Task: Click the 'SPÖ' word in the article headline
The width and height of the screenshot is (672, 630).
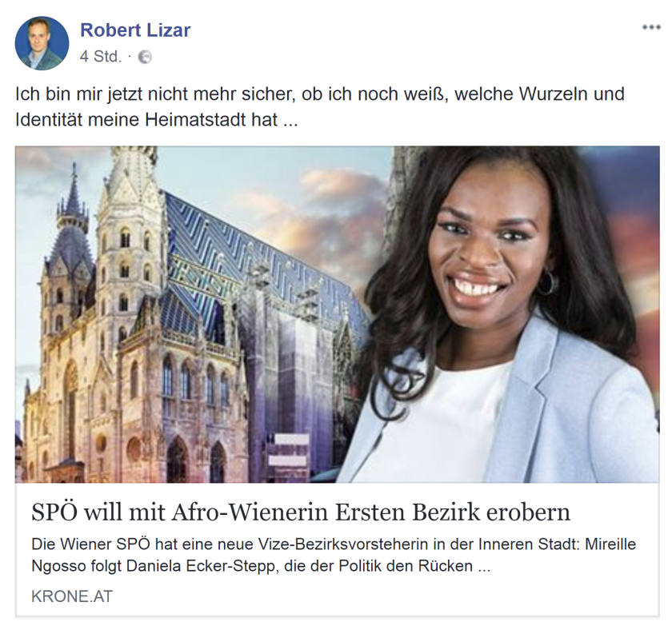Action: tap(54, 512)
